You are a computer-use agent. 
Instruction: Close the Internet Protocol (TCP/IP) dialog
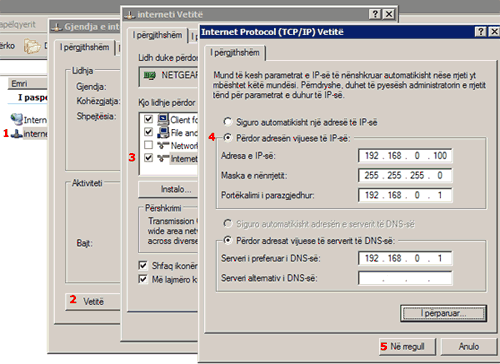pos(494,32)
